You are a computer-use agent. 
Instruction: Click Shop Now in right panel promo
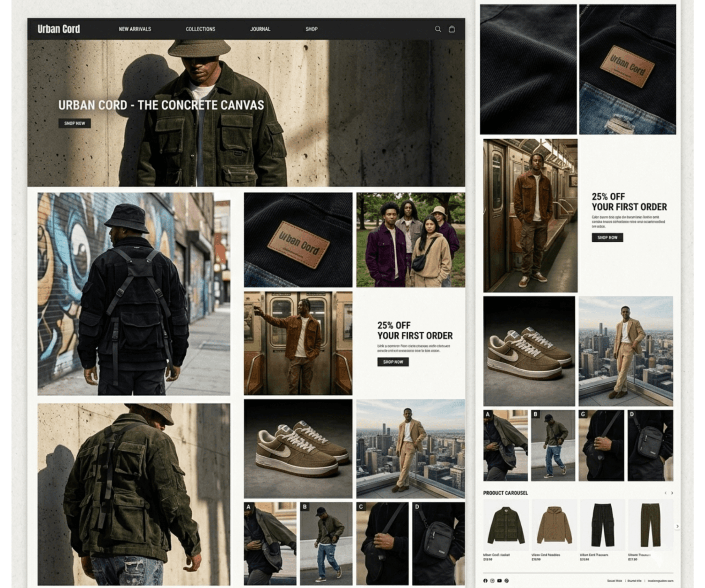pyautogui.click(x=607, y=237)
